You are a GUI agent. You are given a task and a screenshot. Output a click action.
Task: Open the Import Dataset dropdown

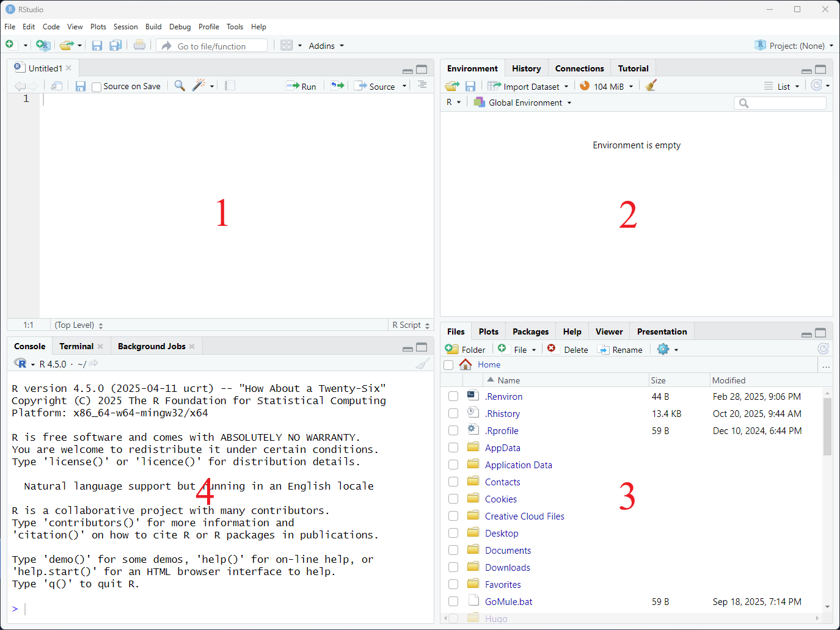click(528, 86)
